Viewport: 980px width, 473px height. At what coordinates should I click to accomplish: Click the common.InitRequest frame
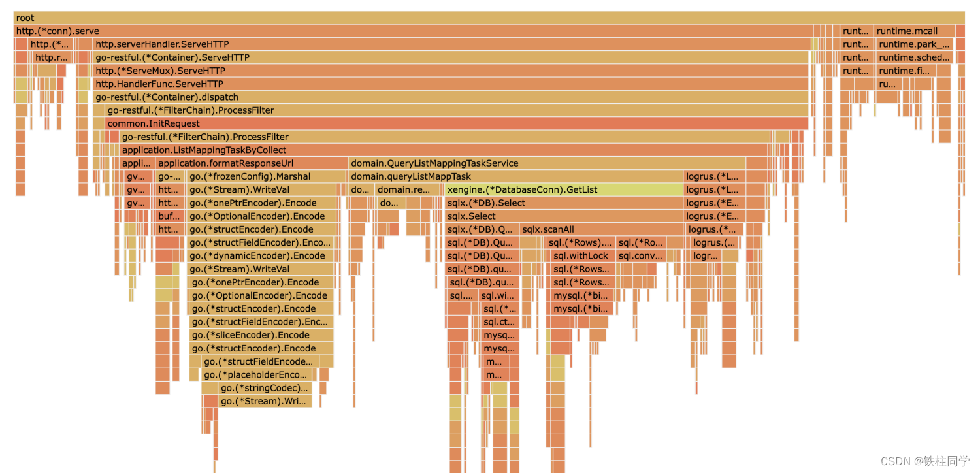click(457, 123)
